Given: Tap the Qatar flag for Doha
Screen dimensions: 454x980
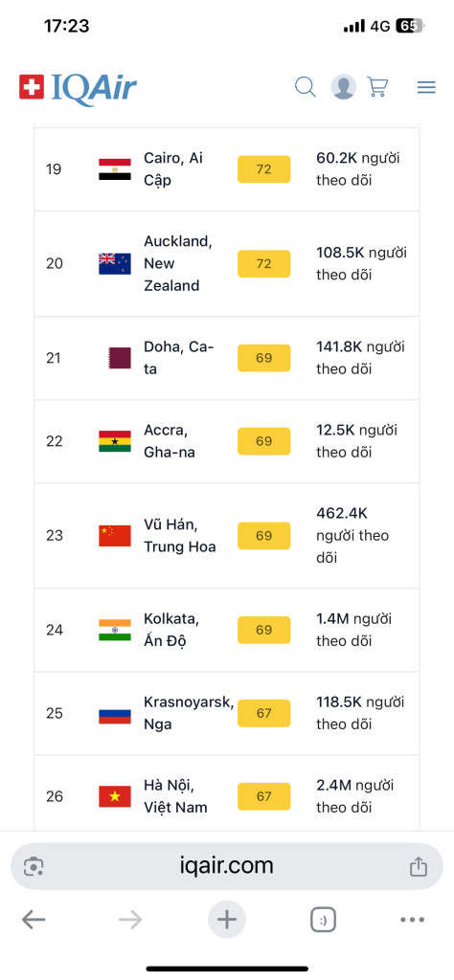Looking at the screenshot, I should (x=120, y=358).
